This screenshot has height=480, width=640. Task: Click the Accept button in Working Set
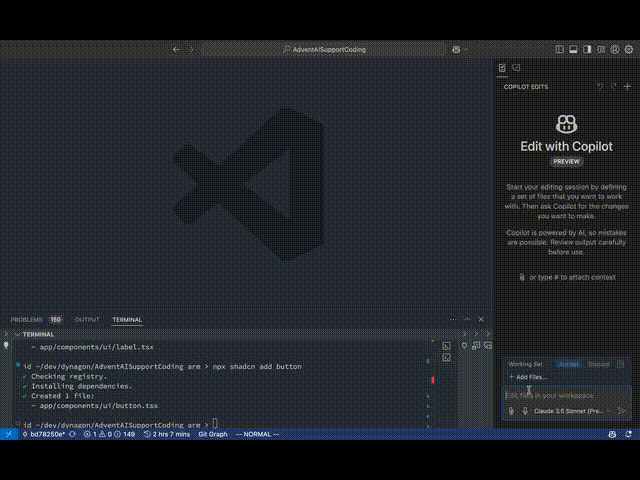[569, 364]
